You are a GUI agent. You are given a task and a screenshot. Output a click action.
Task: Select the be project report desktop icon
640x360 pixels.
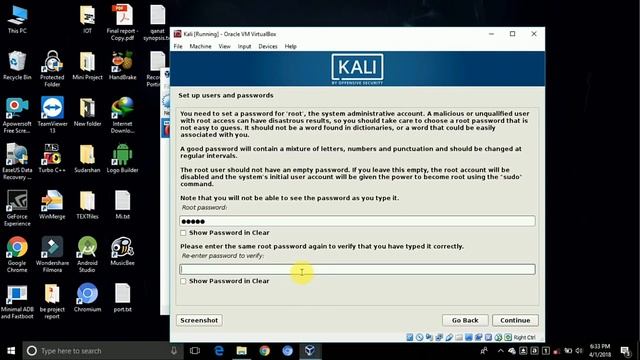pos(52,301)
